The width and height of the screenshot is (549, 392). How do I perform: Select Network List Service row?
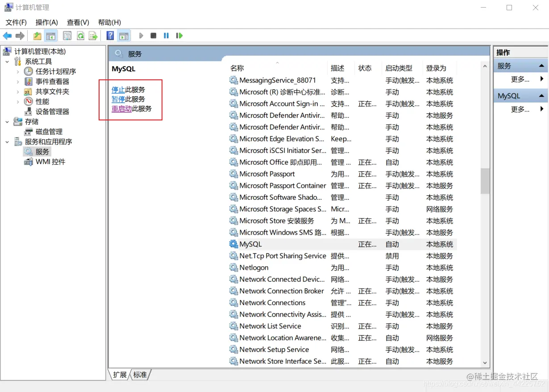click(x=342, y=326)
